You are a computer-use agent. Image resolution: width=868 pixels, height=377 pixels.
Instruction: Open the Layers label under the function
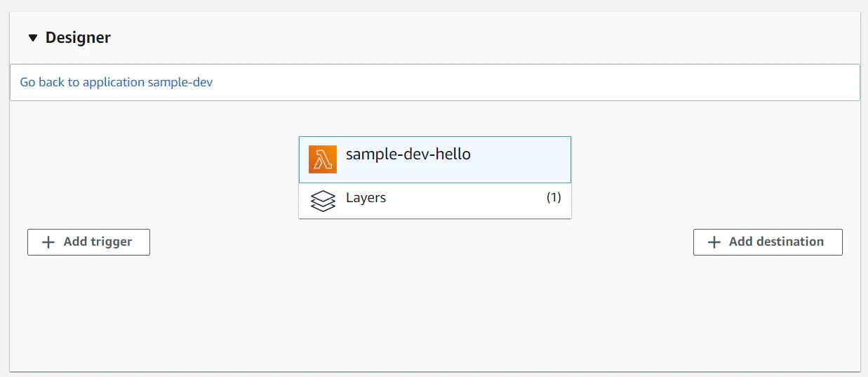pos(366,198)
